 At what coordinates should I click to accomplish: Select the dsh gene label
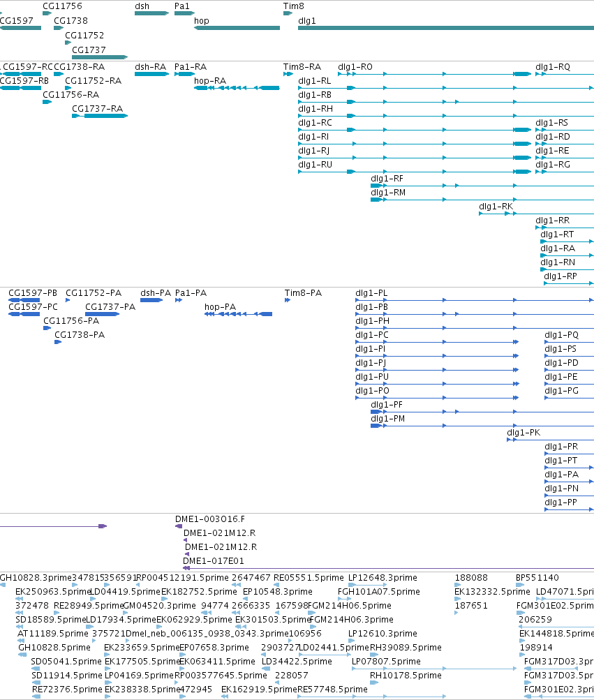142,6
